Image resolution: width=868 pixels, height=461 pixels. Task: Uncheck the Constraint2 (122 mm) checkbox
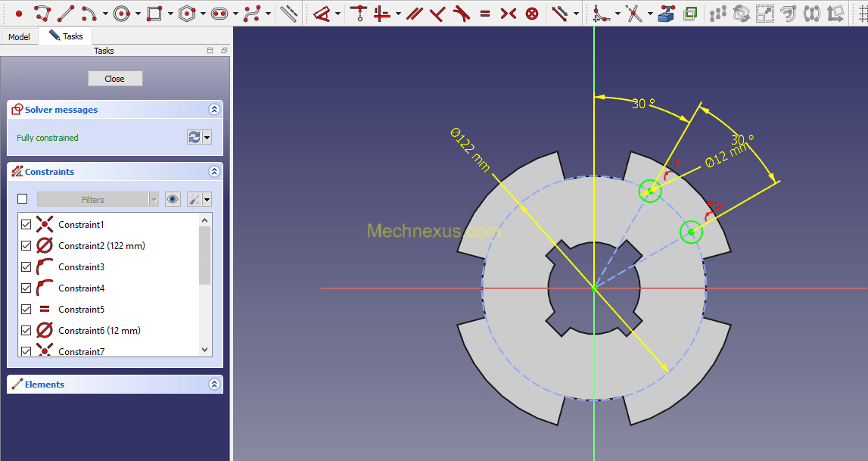pyautogui.click(x=26, y=246)
